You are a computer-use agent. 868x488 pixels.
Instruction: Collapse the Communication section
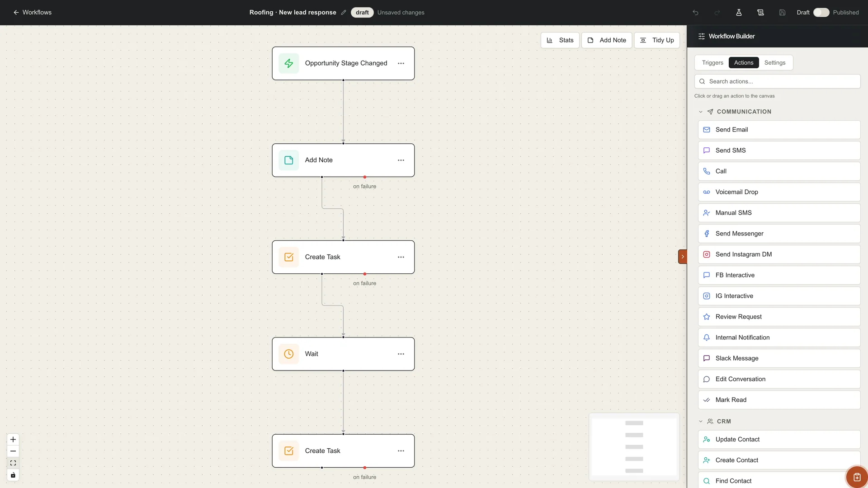click(701, 112)
